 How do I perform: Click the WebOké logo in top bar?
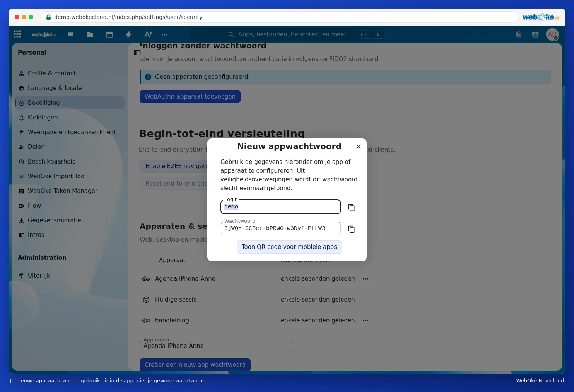click(x=44, y=34)
